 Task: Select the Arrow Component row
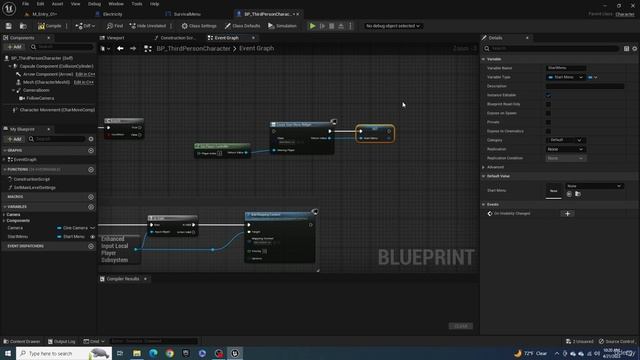coord(49,74)
